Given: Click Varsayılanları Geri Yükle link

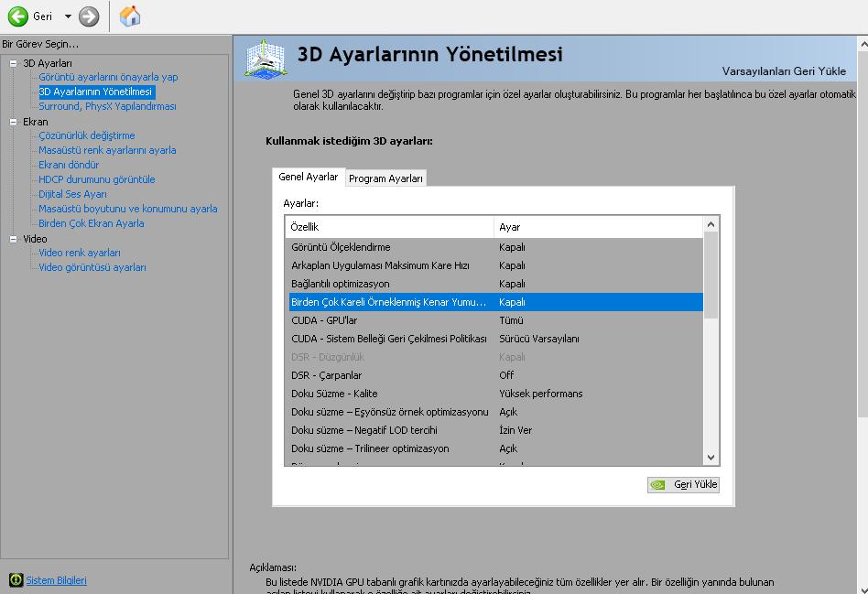Looking at the screenshot, I should tap(784, 71).
